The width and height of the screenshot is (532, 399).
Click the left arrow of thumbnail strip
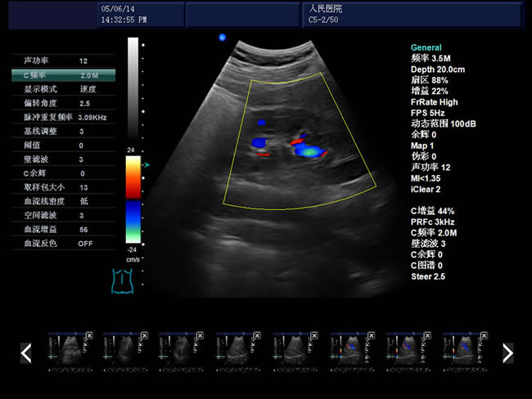pyautogui.click(x=25, y=352)
